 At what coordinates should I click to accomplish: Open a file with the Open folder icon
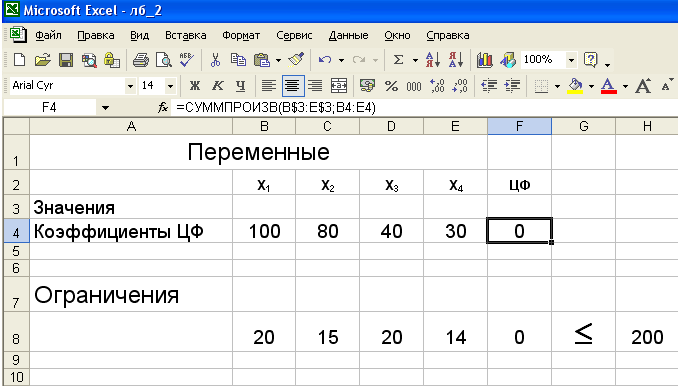coord(42,60)
